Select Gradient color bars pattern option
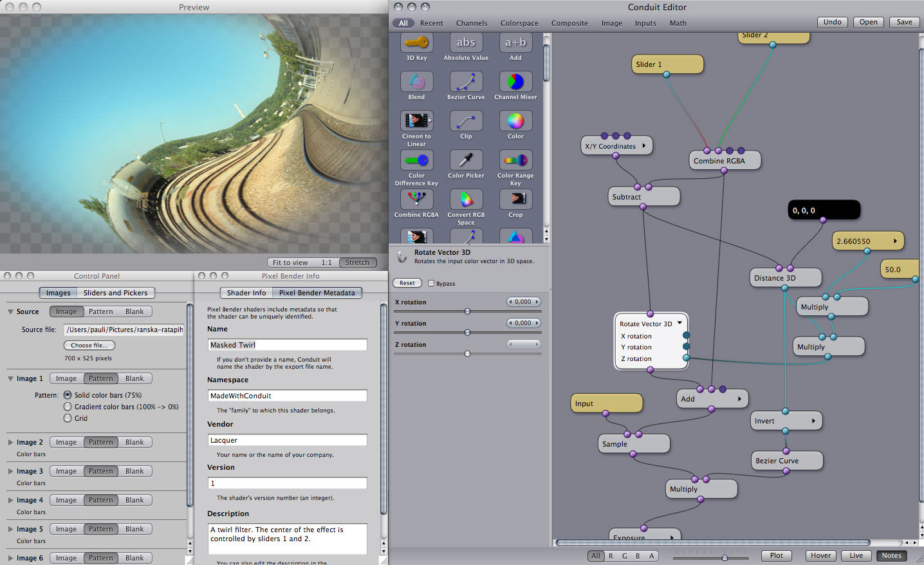Screen dimensions: 924x565 tap(68, 407)
